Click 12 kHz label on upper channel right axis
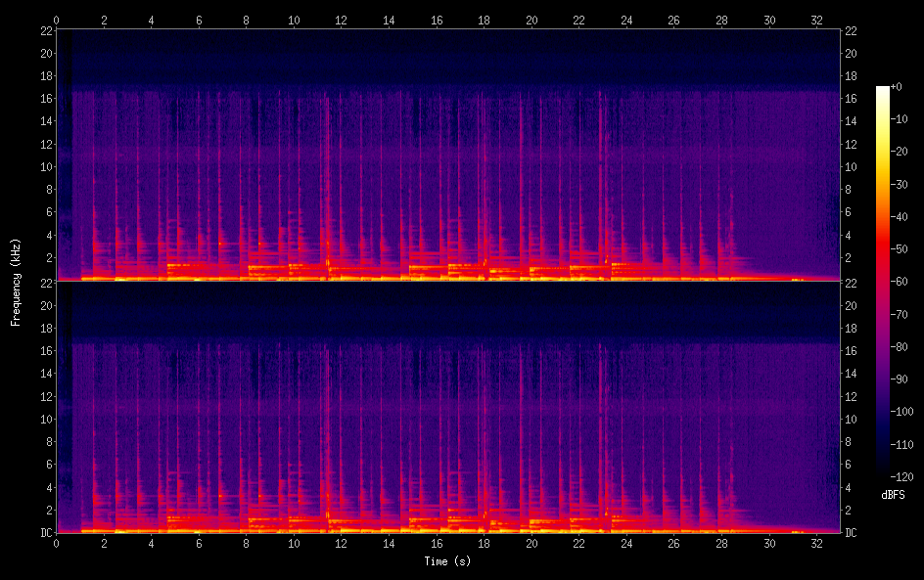 click(x=851, y=144)
